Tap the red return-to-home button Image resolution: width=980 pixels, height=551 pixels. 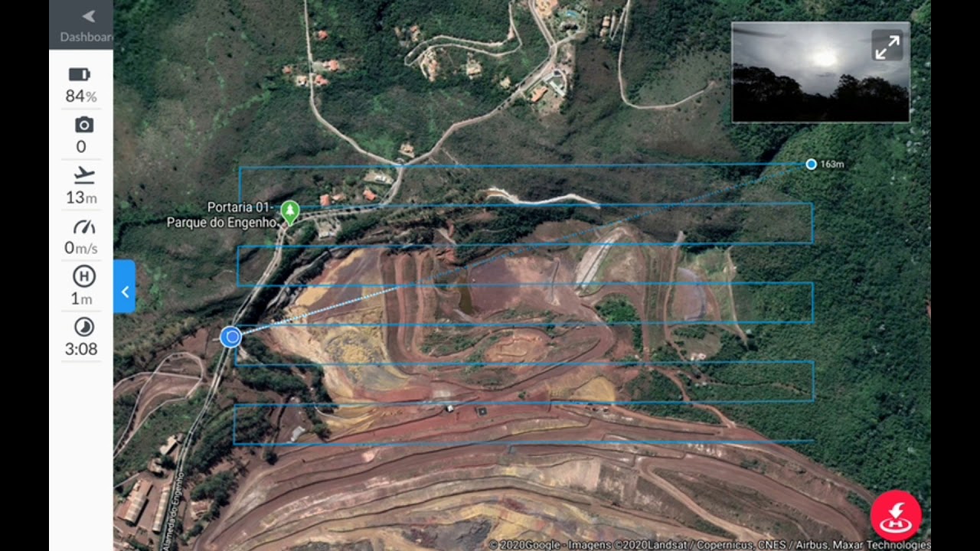pyautogui.click(x=896, y=516)
